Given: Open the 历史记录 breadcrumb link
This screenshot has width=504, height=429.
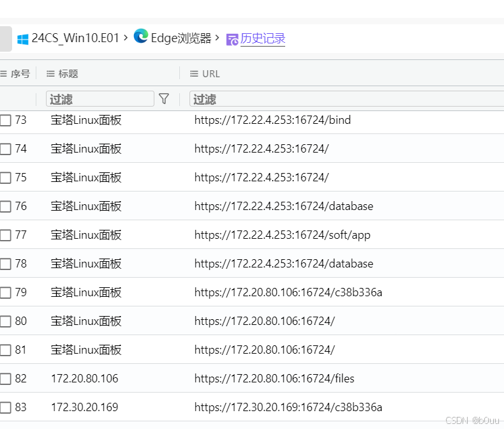Looking at the screenshot, I should [263, 38].
